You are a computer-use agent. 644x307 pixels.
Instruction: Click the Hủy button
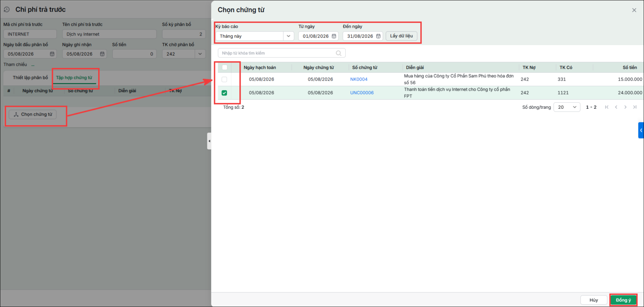point(594,300)
